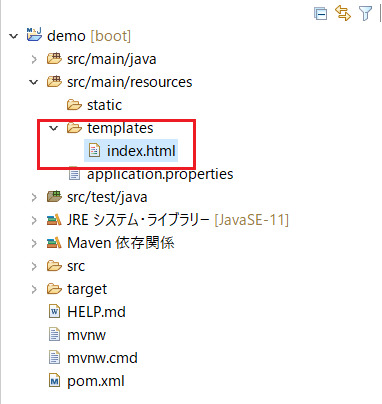
Task: Toggle Link with Editor arrows icon
Action: pyautogui.click(x=343, y=13)
